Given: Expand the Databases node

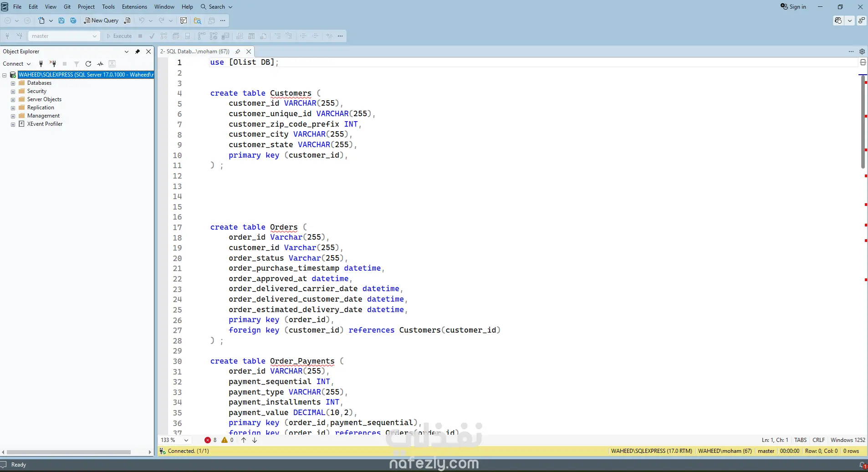Looking at the screenshot, I should [13, 83].
